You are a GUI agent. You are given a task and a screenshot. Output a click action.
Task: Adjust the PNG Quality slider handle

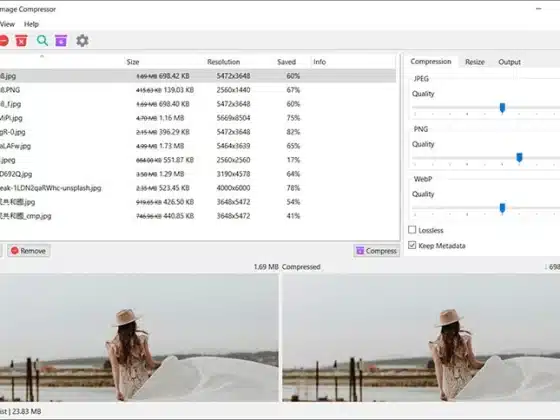tap(519, 158)
